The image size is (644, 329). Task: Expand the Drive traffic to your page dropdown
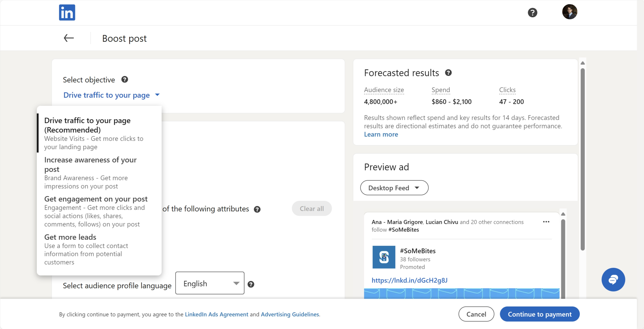[x=112, y=95]
